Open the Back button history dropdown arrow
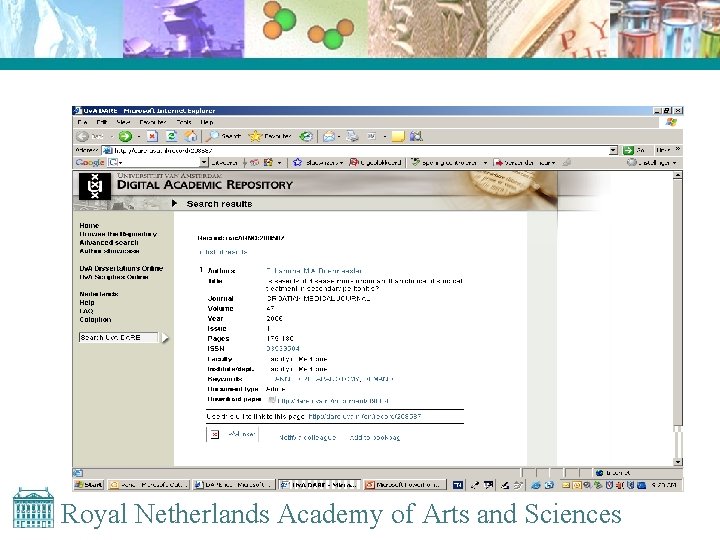 pos(111,136)
